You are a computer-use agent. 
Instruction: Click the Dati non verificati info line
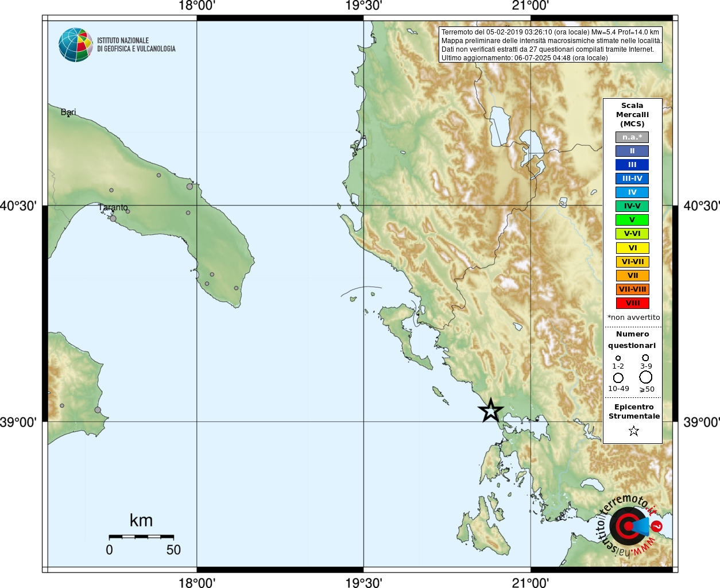pos(548,49)
